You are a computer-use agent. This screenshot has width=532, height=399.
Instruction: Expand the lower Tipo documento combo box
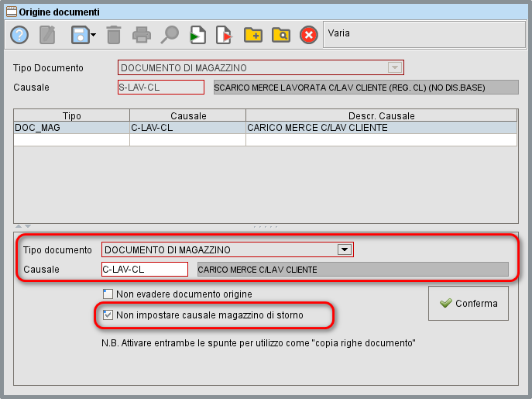[x=342, y=249]
